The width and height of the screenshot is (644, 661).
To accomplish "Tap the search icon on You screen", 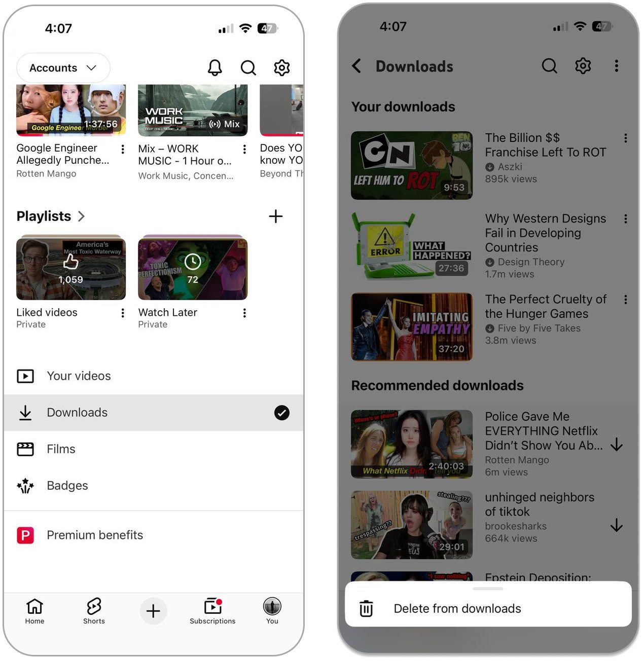I will click(248, 67).
